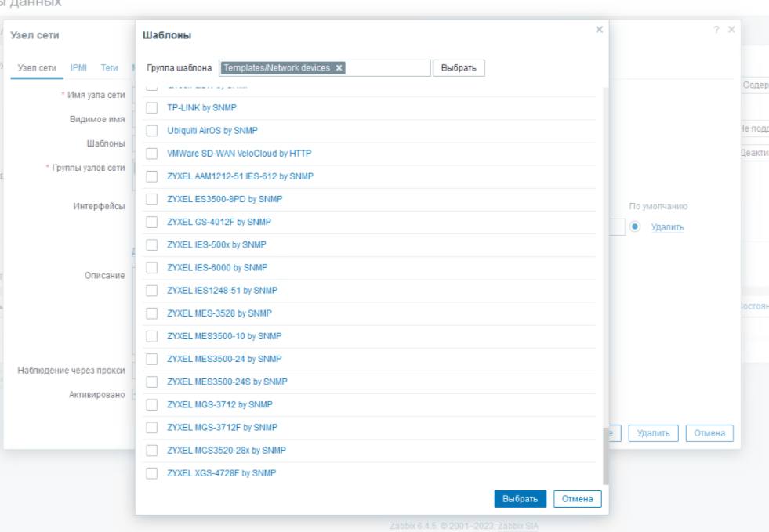
Task: Open ZYXEL IES1248-51 by SNMP link
Action: (x=222, y=291)
